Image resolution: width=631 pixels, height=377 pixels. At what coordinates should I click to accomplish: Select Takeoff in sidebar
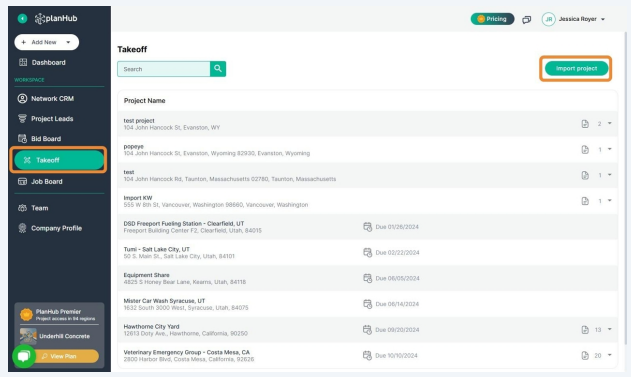coord(59,160)
